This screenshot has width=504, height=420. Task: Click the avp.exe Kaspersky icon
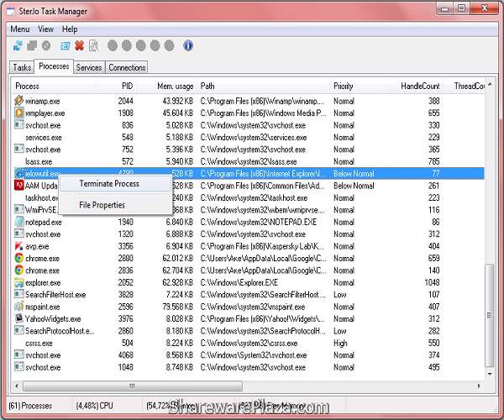pos(19,246)
